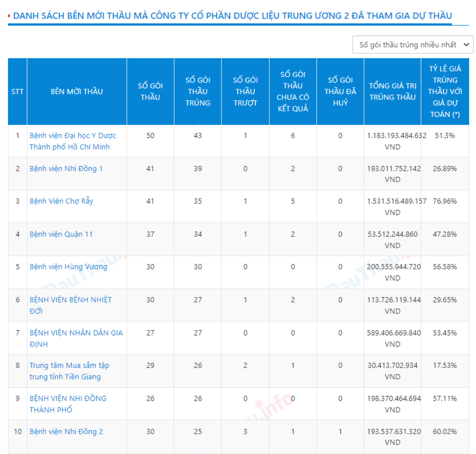The height and width of the screenshot is (454, 476).
Task: Select value 200.555.944.720 VND
Action: tap(394, 272)
